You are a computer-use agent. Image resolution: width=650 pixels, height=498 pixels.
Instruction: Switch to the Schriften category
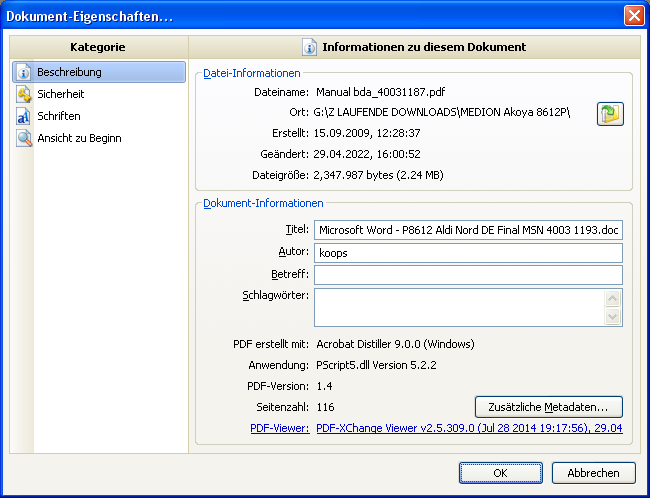[x=99, y=116]
